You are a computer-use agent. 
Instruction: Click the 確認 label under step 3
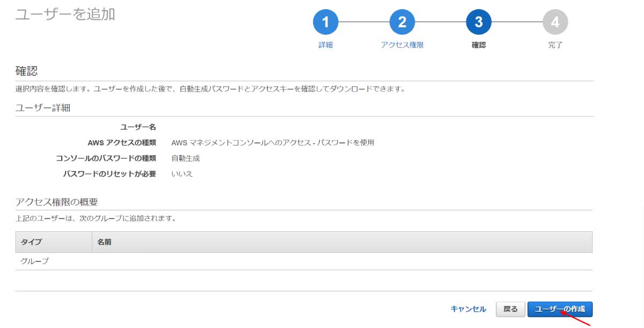tap(479, 45)
